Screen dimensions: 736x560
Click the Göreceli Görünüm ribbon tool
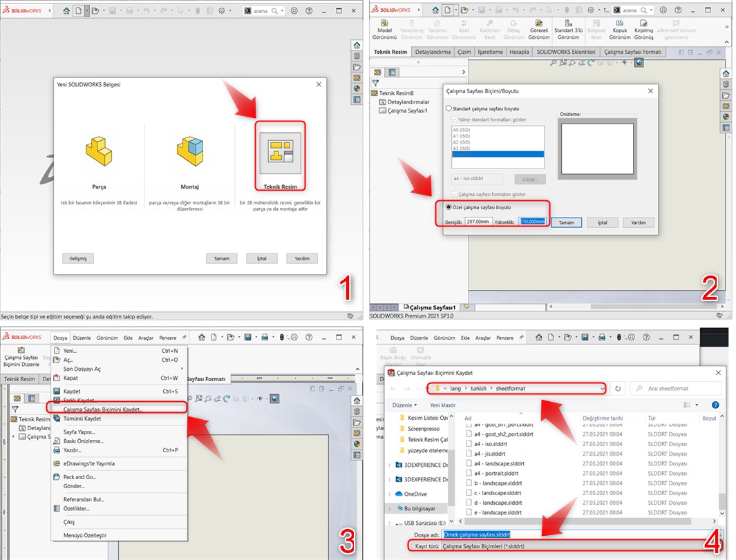click(539, 30)
